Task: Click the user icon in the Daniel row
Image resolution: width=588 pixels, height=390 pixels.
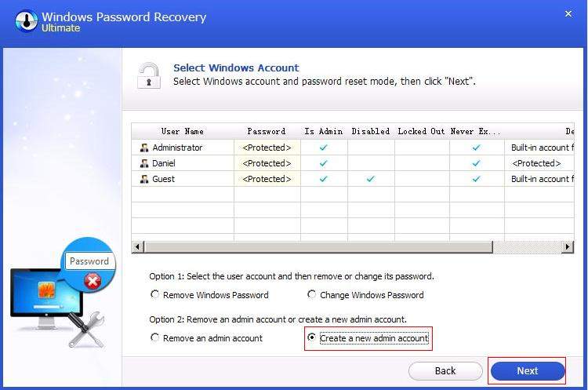Action: (x=144, y=163)
